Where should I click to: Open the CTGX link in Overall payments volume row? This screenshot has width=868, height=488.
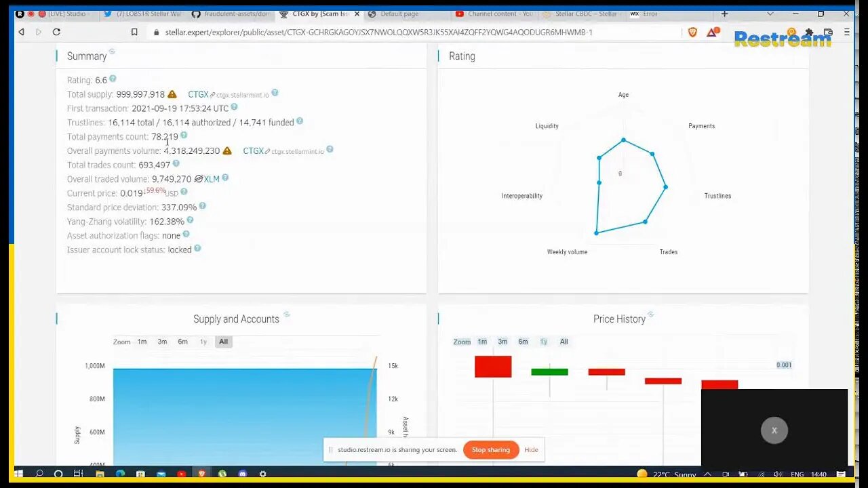pos(253,151)
